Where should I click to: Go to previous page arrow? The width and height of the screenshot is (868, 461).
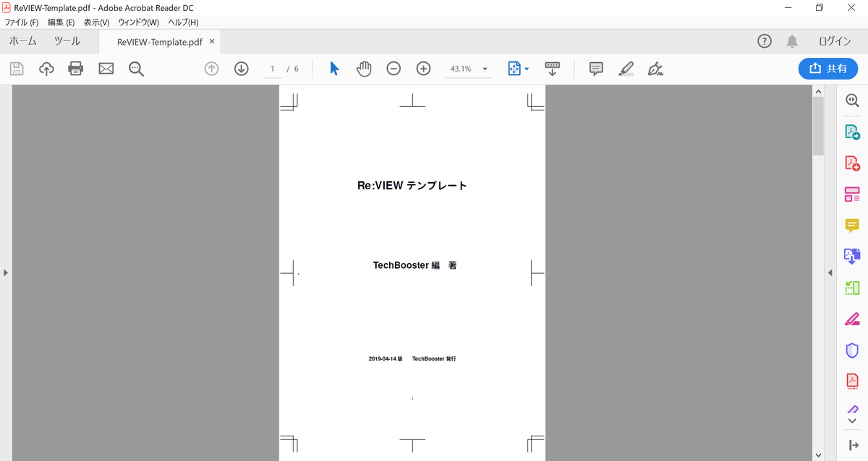click(x=211, y=69)
